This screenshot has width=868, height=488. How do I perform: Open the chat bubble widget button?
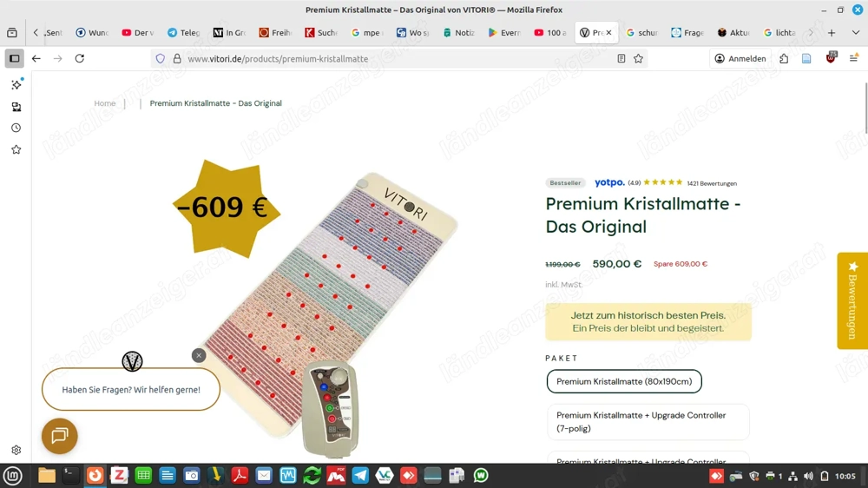tap(60, 436)
